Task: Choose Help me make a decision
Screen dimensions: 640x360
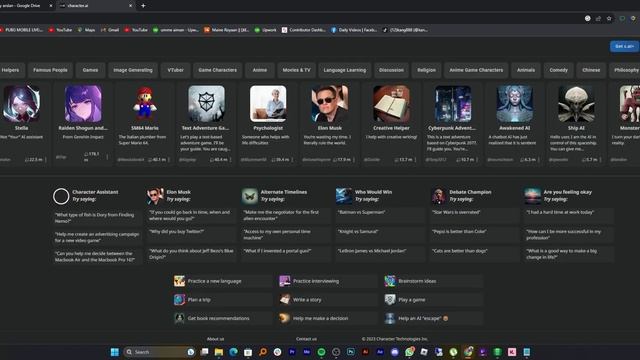Action: point(328,318)
